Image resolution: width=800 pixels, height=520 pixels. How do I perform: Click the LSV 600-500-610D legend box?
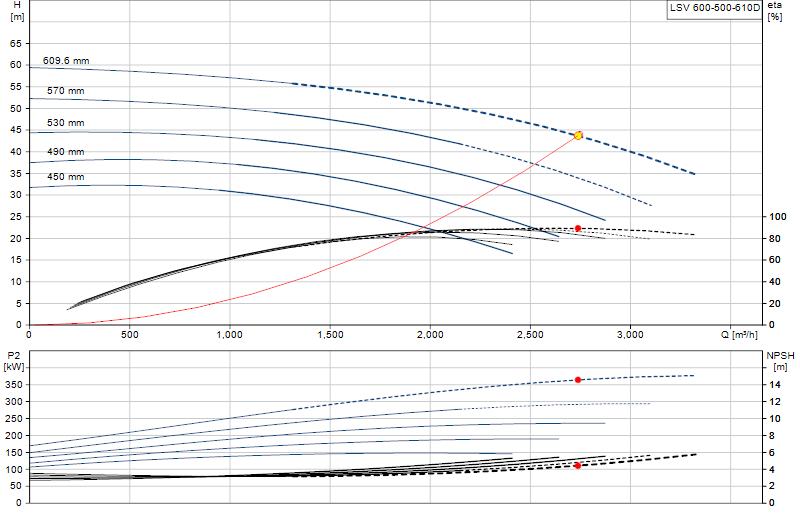(714, 9)
